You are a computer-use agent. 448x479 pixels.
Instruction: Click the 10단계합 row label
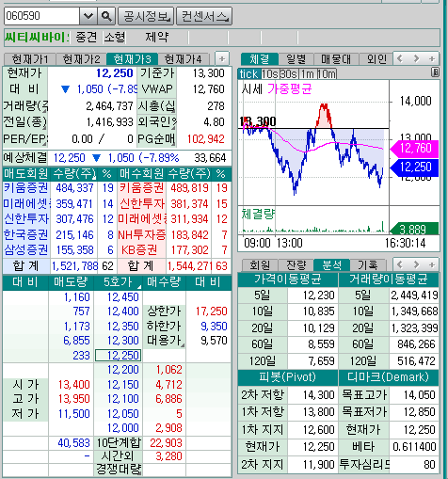(119, 443)
